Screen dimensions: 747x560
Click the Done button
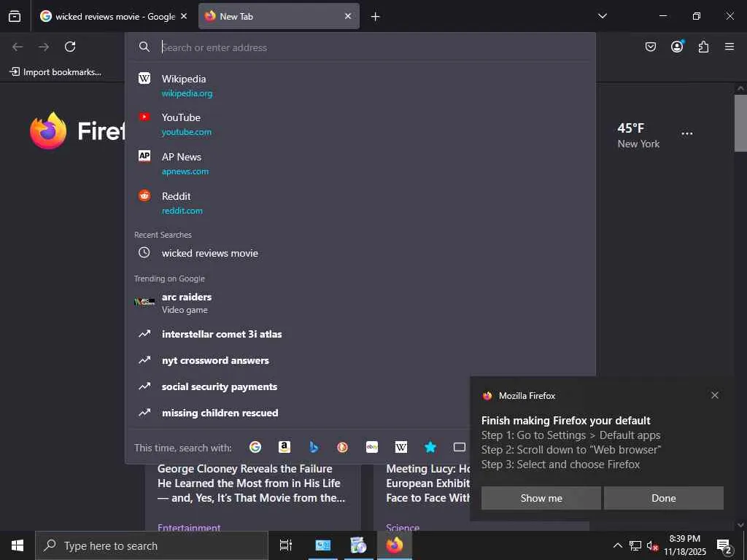pyautogui.click(x=664, y=498)
